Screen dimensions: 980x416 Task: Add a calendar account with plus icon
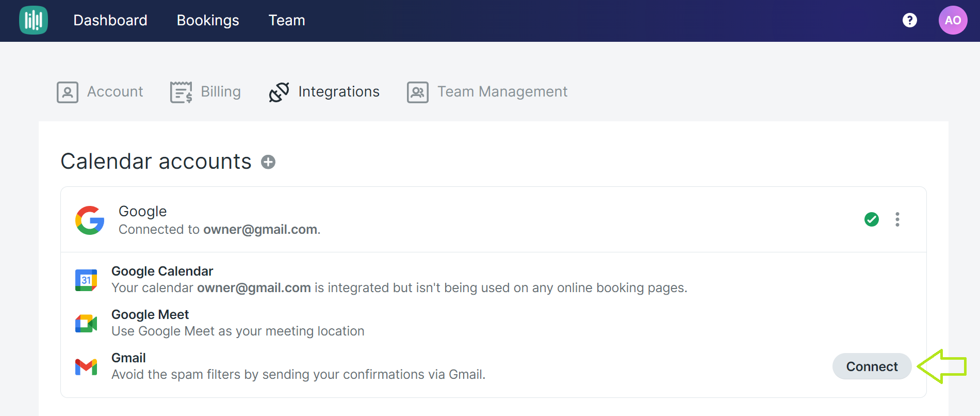point(268,162)
